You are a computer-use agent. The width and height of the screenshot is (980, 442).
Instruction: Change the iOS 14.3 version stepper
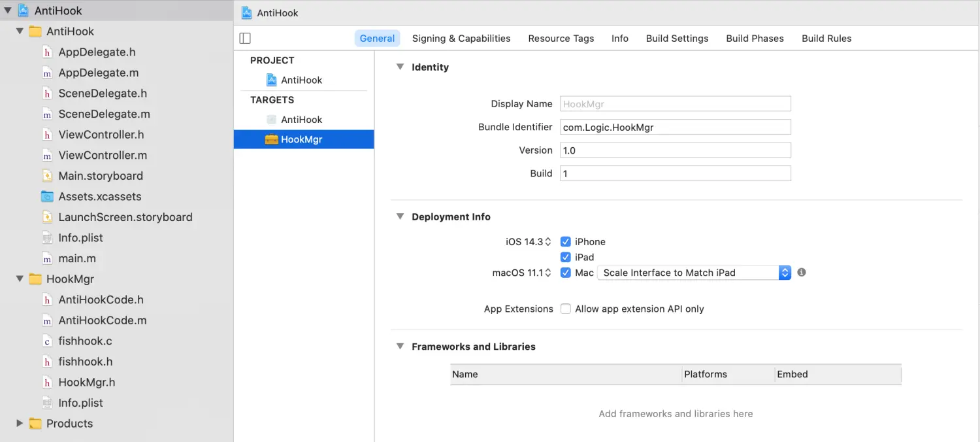tap(548, 242)
